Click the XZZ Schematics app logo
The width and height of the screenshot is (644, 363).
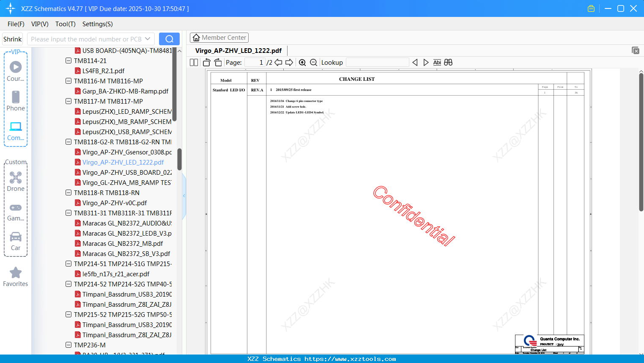(x=11, y=8)
